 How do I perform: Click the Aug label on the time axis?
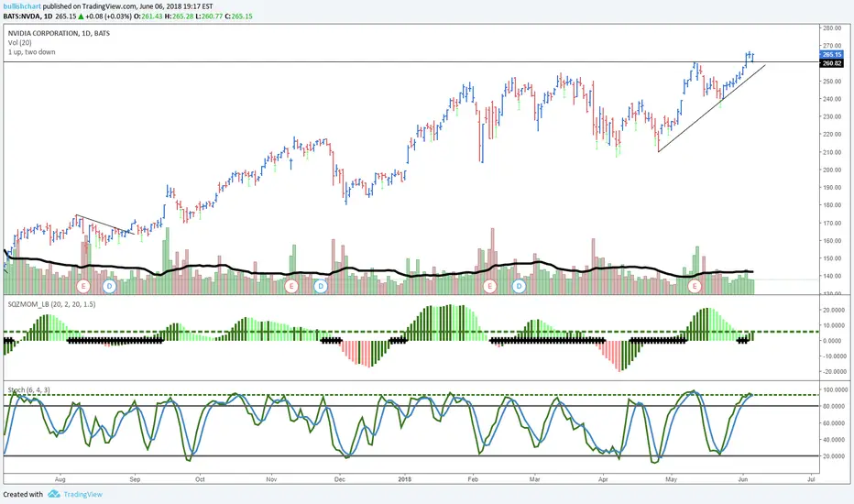(x=60, y=479)
